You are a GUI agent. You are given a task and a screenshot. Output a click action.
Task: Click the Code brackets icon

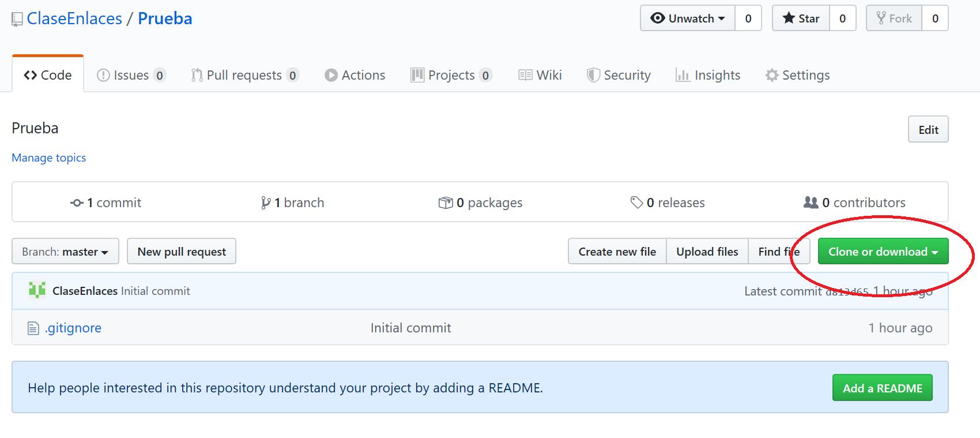tap(31, 75)
